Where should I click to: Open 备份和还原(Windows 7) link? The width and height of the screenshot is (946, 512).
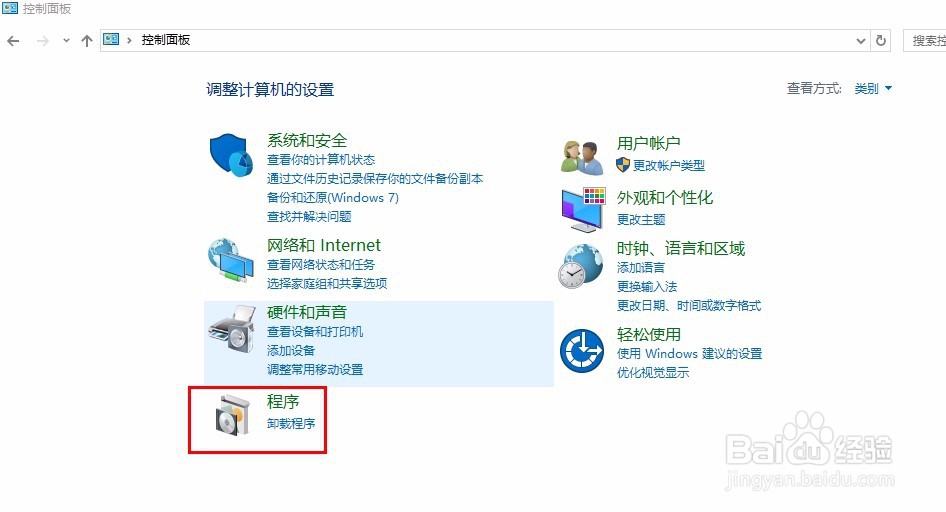click(x=333, y=198)
